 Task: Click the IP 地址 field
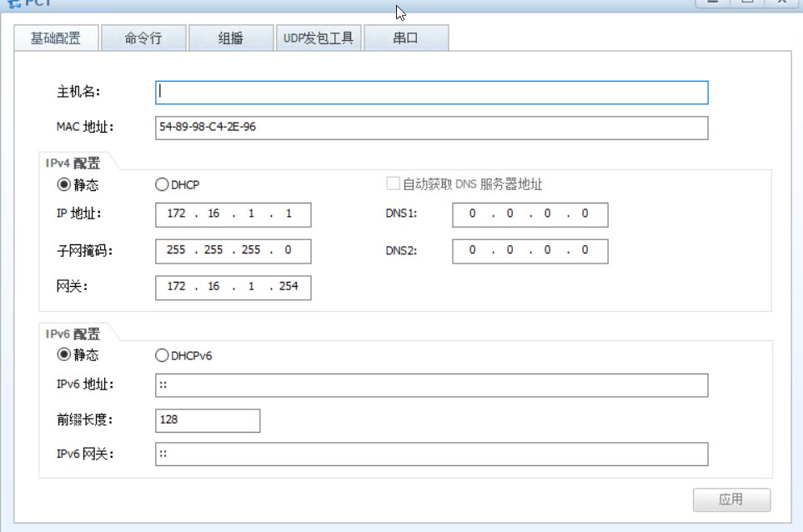pos(233,214)
